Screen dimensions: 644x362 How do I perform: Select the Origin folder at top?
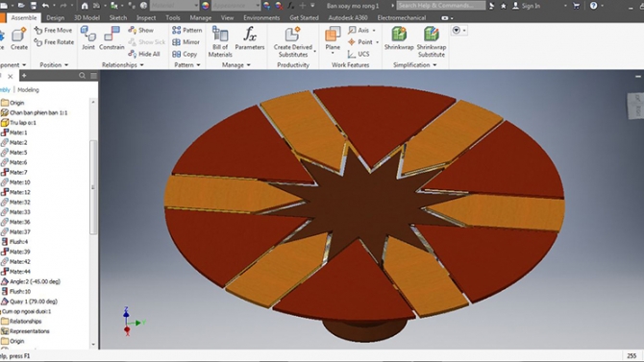coord(12,103)
